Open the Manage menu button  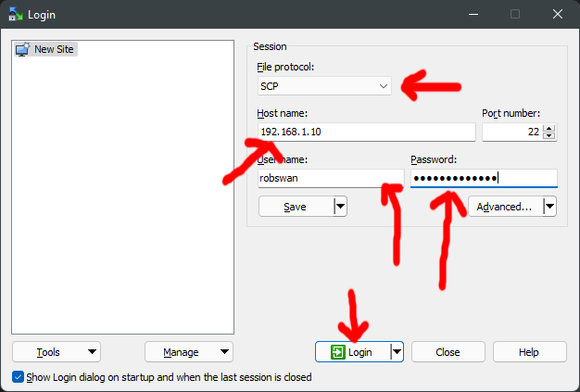[x=188, y=352]
